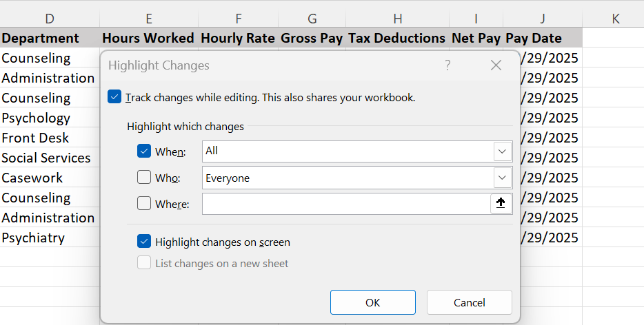Click the Help question mark icon
The width and height of the screenshot is (644, 325).
click(447, 65)
